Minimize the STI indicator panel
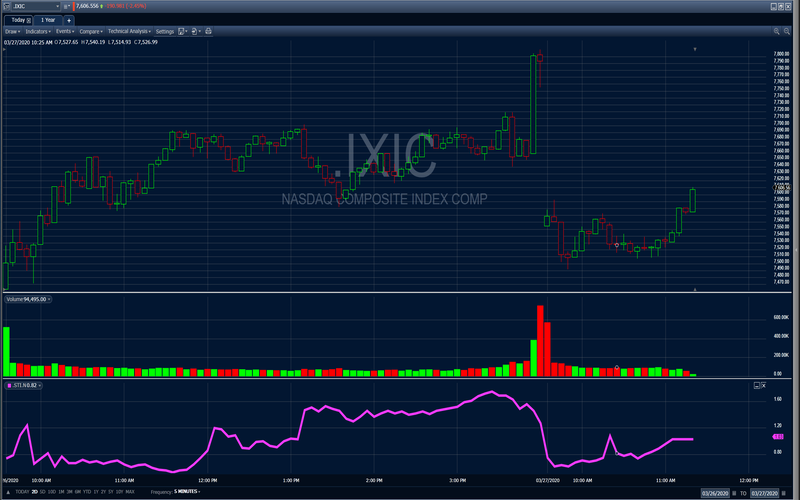This screenshot has width=800, height=500. [754, 383]
